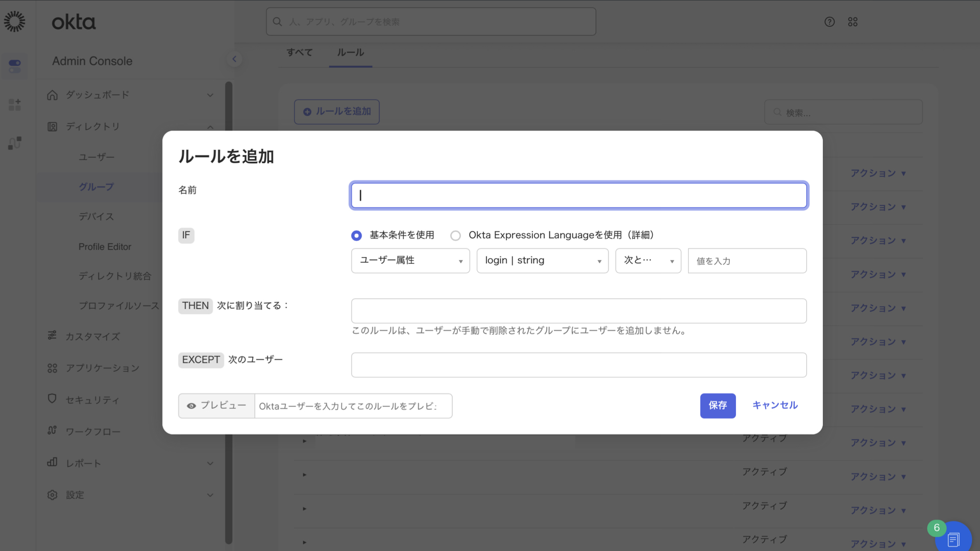Select the セキュリティ shield icon
This screenshot has height=551, width=980.
coord(52,399)
